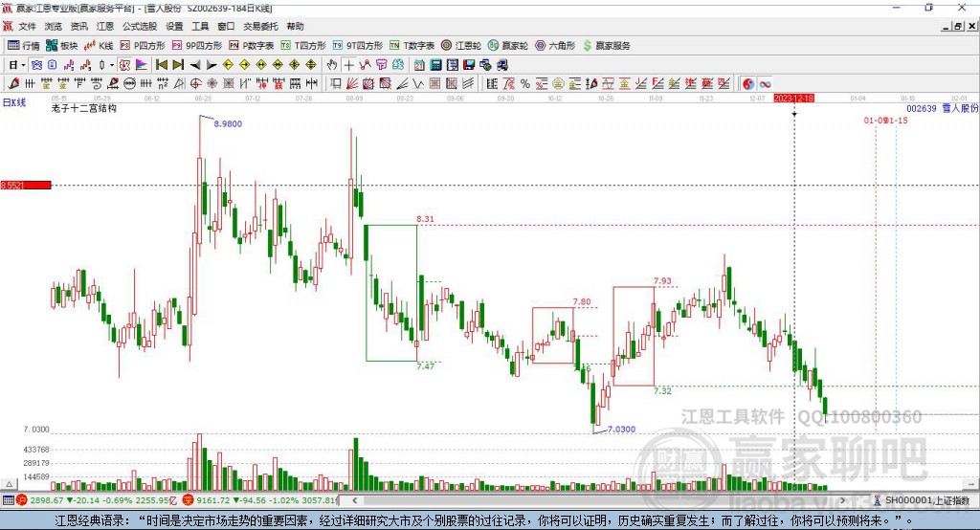Click the red 8.5521 price marker
The height and width of the screenshot is (530, 980).
26,185
